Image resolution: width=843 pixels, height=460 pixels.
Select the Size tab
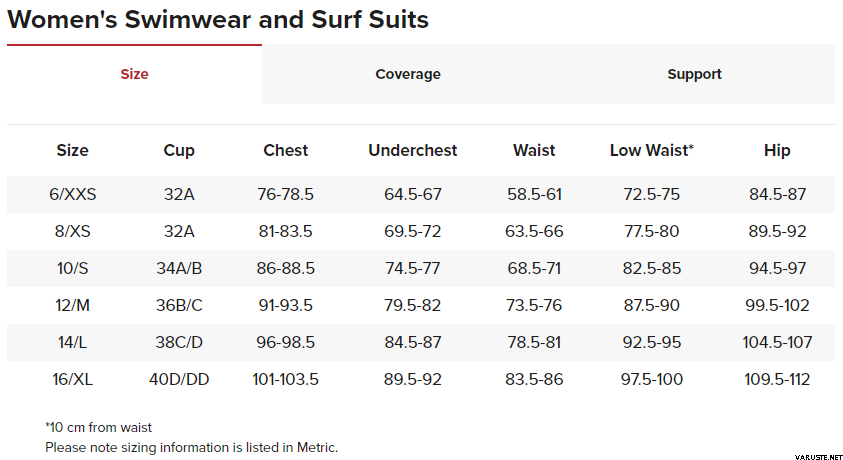coord(134,74)
